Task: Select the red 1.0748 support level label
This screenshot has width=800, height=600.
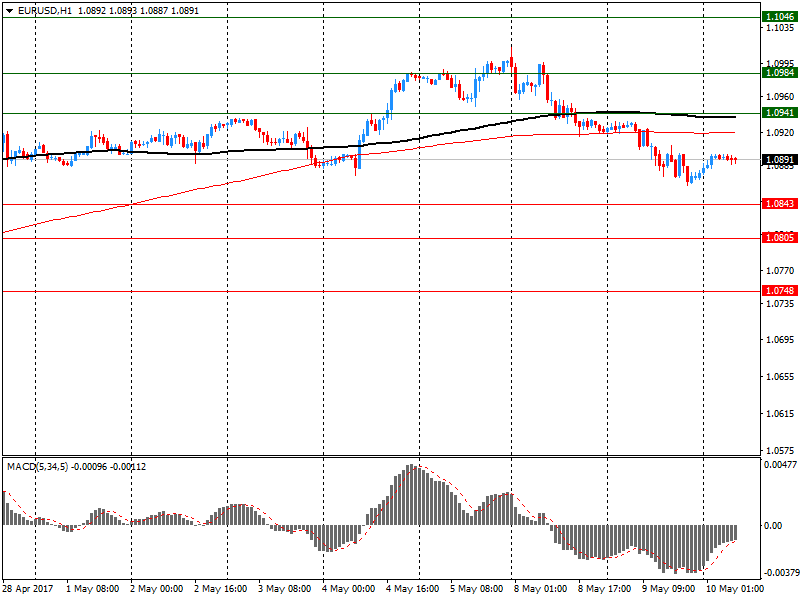Action: point(780,290)
